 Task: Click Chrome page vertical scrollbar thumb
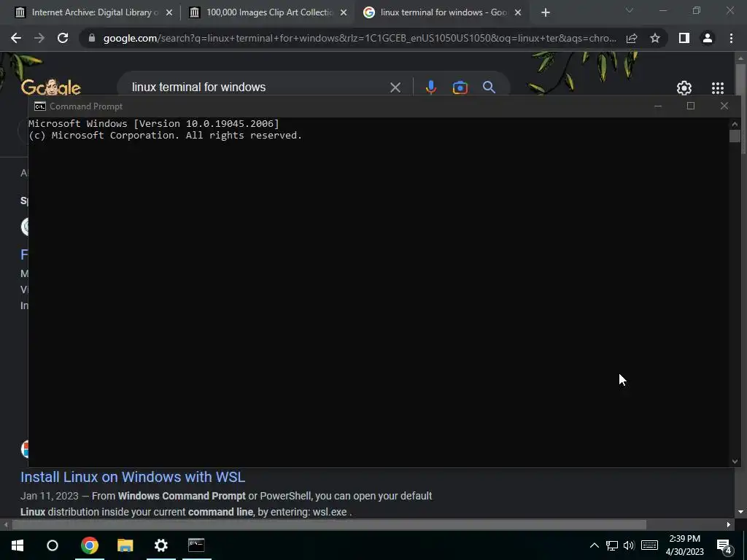(740, 108)
